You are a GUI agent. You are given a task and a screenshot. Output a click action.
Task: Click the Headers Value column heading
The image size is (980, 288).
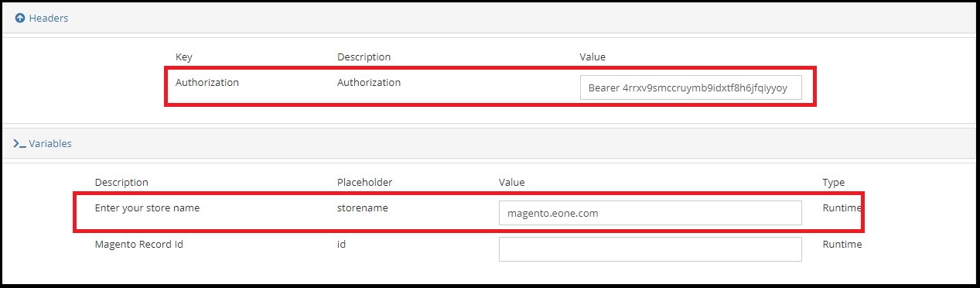592,57
